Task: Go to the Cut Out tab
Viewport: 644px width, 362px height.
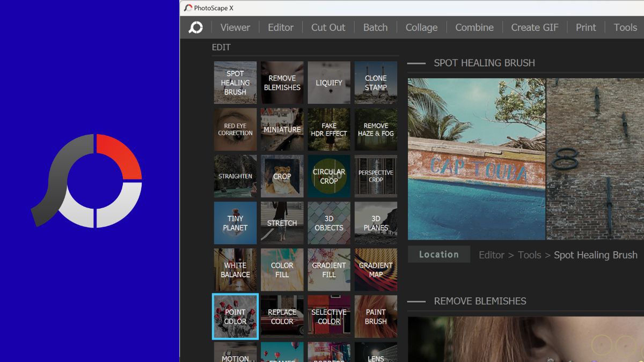Action: (x=328, y=27)
